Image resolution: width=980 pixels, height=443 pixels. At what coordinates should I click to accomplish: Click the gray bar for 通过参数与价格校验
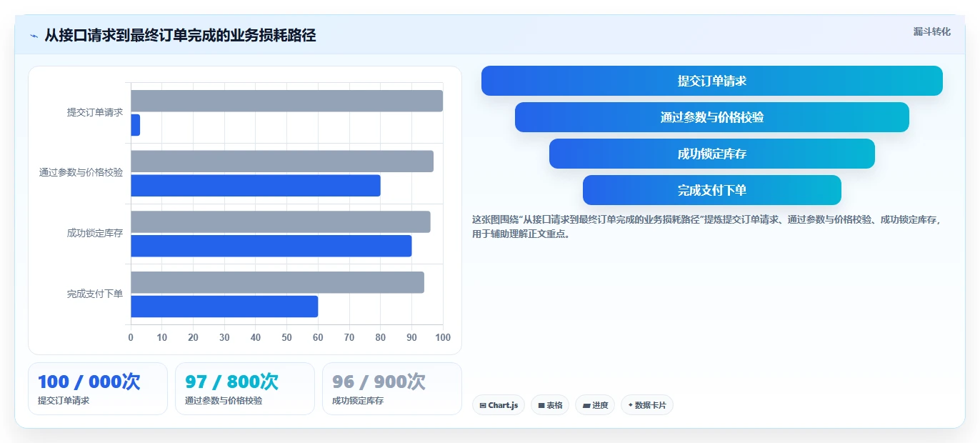tap(282, 161)
